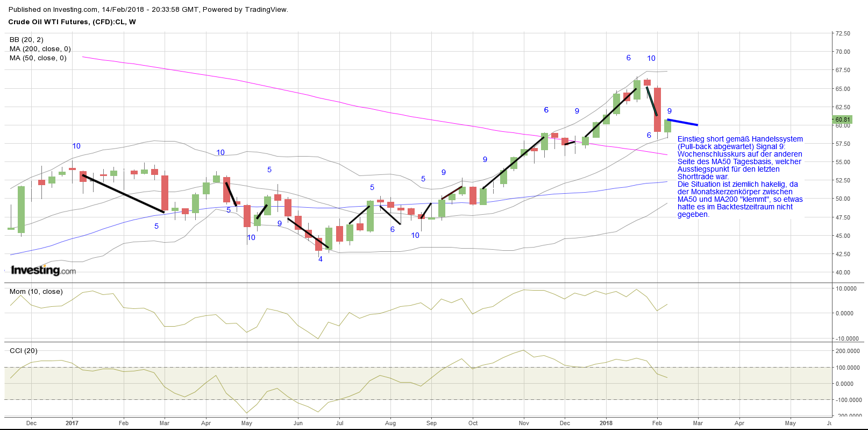The width and height of the screenshot is (868, 430).
Task: Click the 72.50 price axis label
Action: 842,33
